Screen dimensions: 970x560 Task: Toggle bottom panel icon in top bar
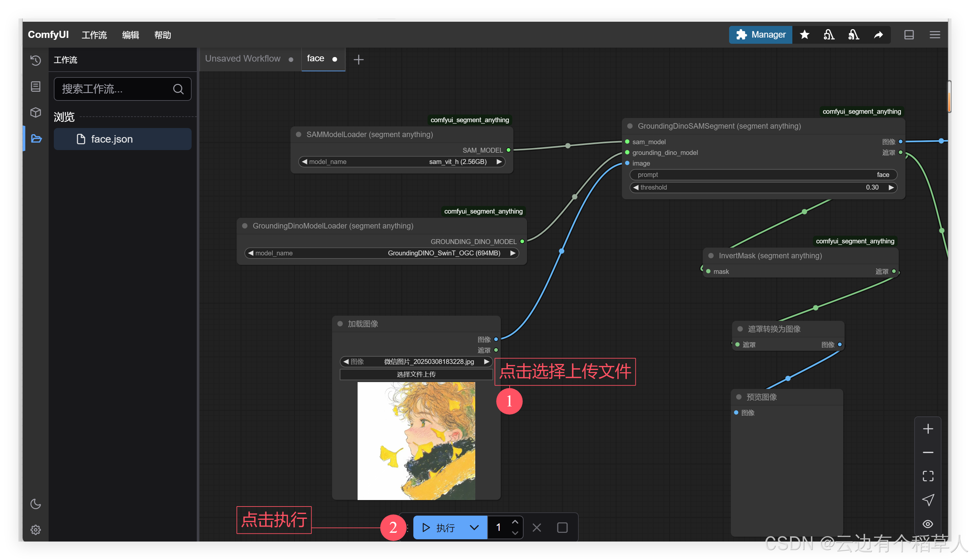(x=909, y=35)
